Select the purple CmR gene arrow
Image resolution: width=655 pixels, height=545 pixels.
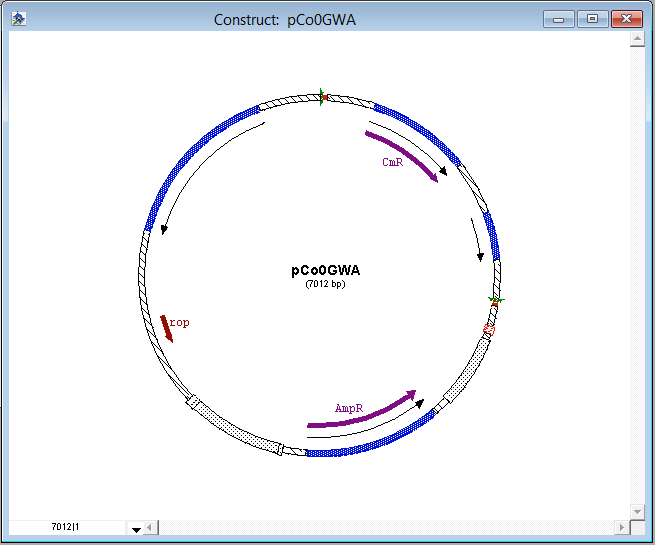click(x=404, y=154)
